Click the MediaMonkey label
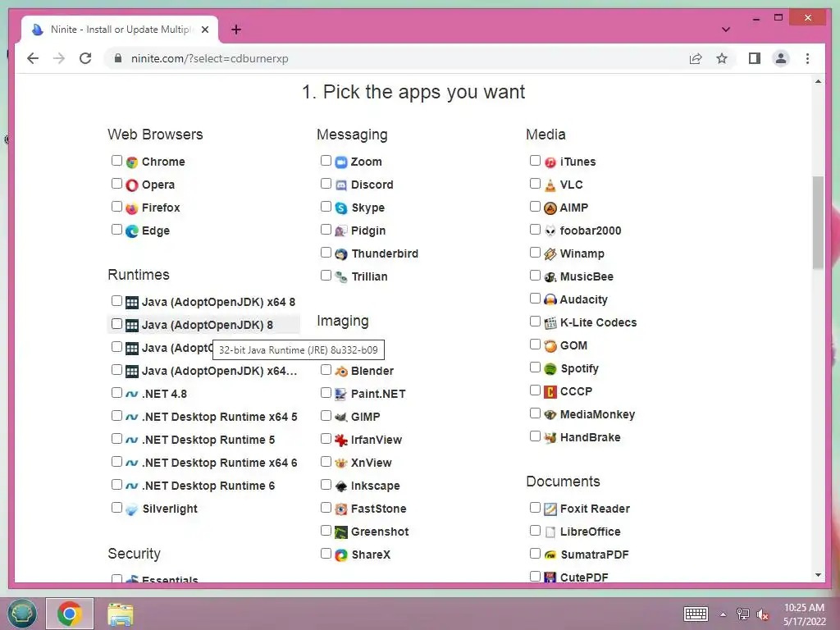This screenshot has width=840, height=630. coord(597,414)
